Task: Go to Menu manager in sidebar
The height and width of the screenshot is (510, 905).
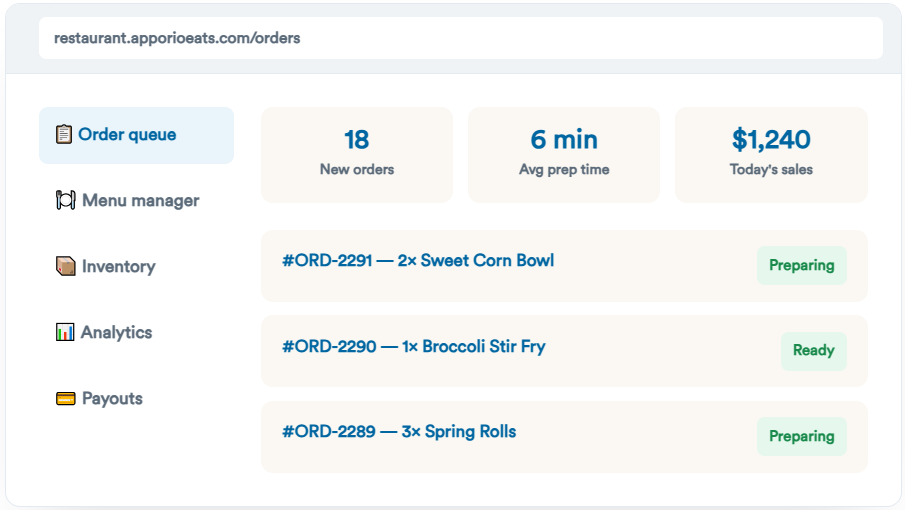Action: click(x=136, y=201)
